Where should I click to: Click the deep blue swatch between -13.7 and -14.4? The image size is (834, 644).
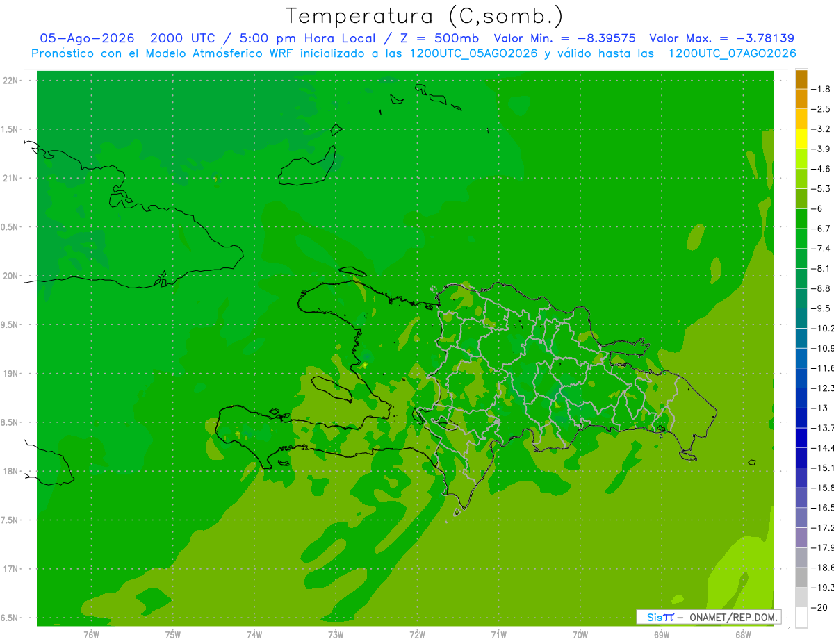pos(801,438)
